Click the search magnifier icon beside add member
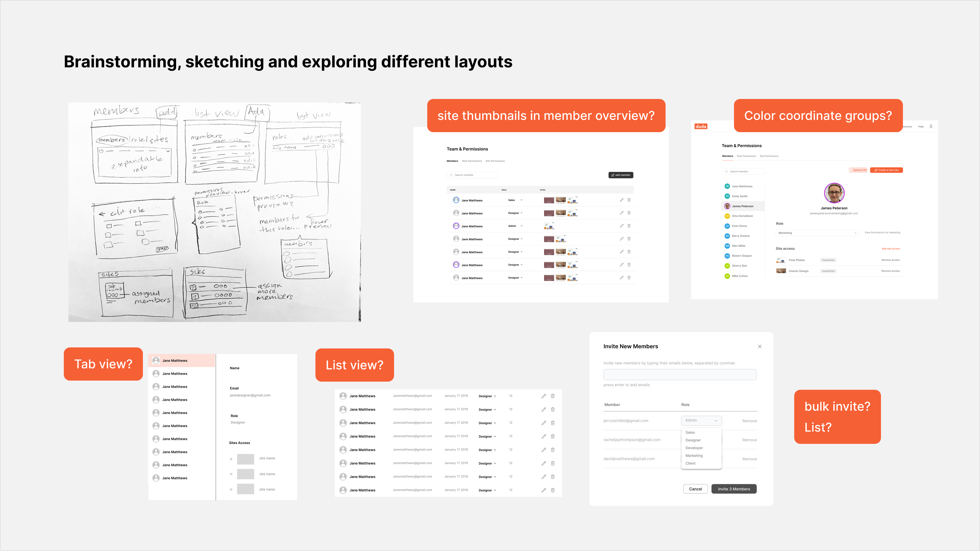980x551 pixels. pyautogui.click(x=451, y=175)
